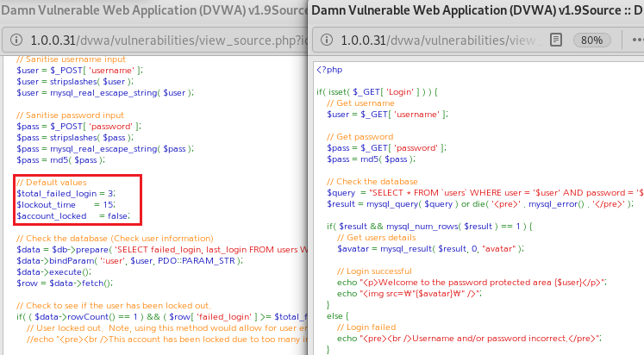Click left window title bar text

pos(154,10)
